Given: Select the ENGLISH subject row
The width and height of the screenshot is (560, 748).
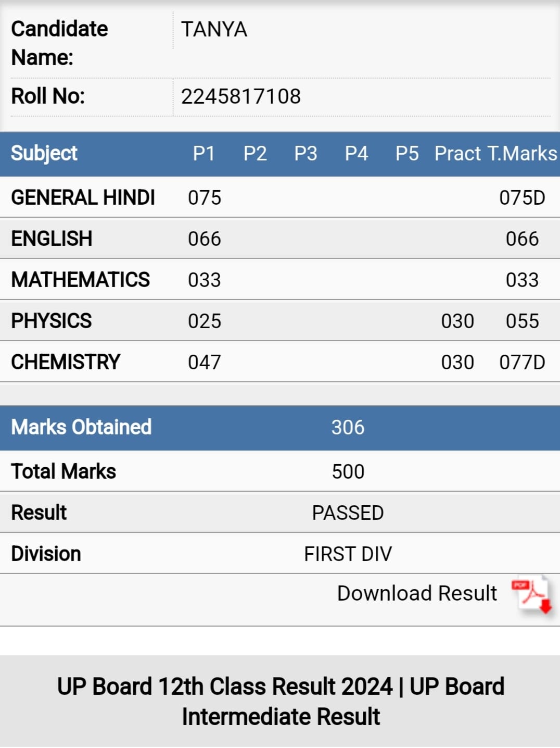Looking at the screenshot, I should pos(280,239).
